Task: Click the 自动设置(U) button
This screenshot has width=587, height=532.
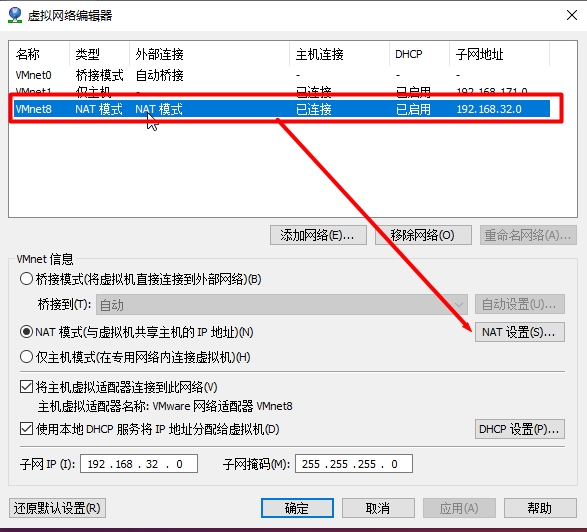Action: click(x=520, y=304)
